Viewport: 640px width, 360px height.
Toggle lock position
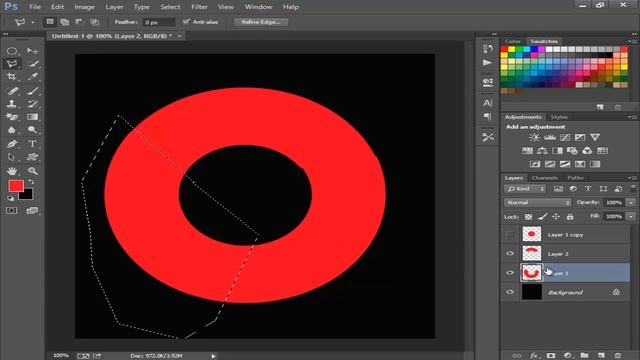(556, 217)
